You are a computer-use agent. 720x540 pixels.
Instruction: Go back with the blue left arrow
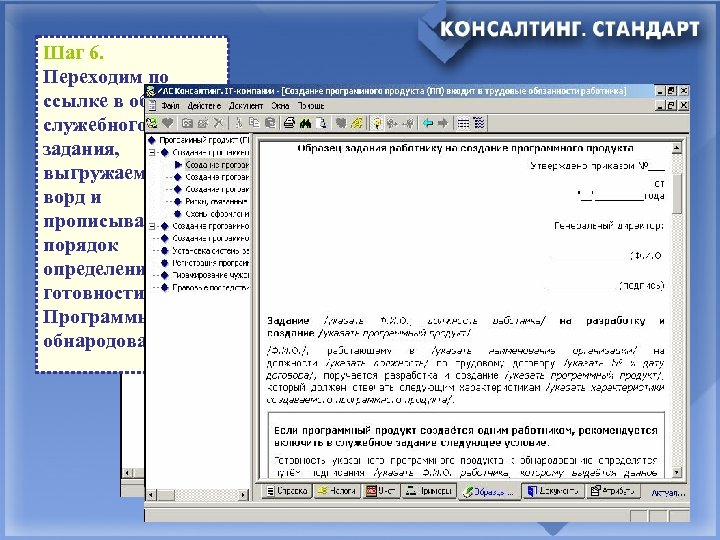click(428, 123)
